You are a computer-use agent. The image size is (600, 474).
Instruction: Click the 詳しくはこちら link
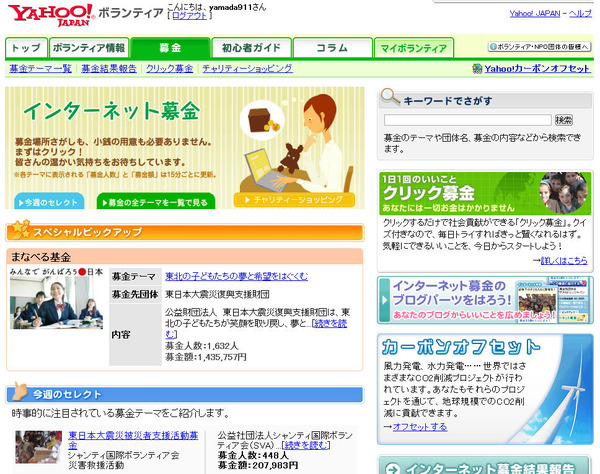[564, 260]
